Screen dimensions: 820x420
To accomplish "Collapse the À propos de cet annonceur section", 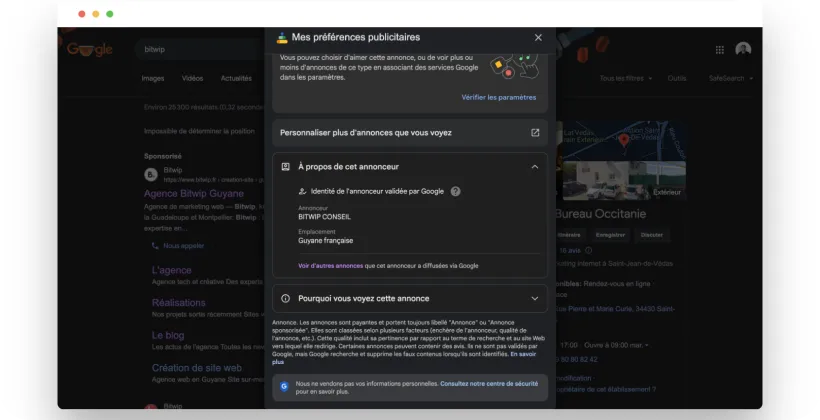I will pyautogui.click(x=534, y=167).
